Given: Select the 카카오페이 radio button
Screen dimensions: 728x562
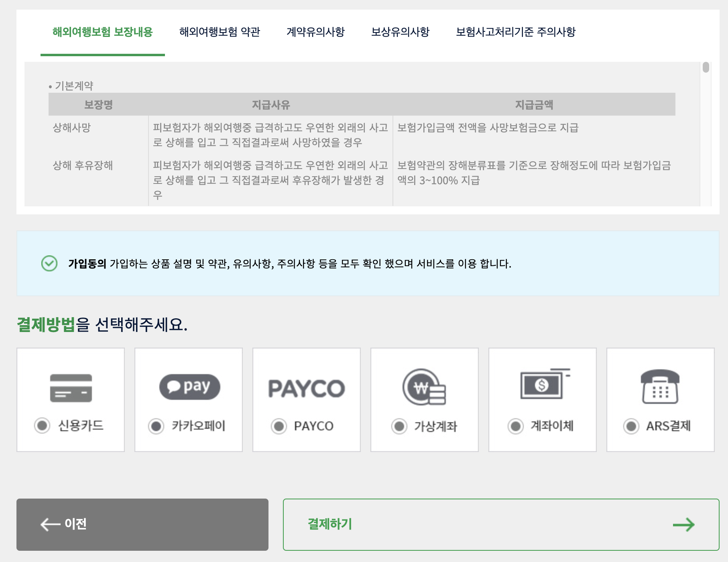Looking at the screenshot, I should tap(156, 426).
